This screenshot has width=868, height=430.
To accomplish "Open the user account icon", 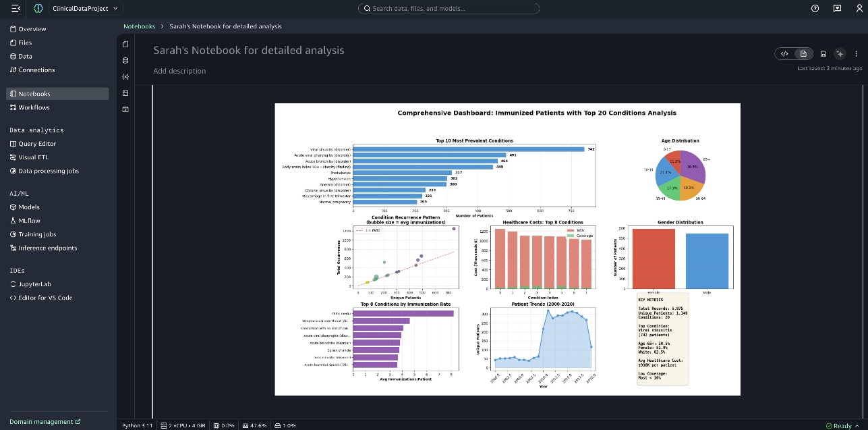I will tap(859, 9).
